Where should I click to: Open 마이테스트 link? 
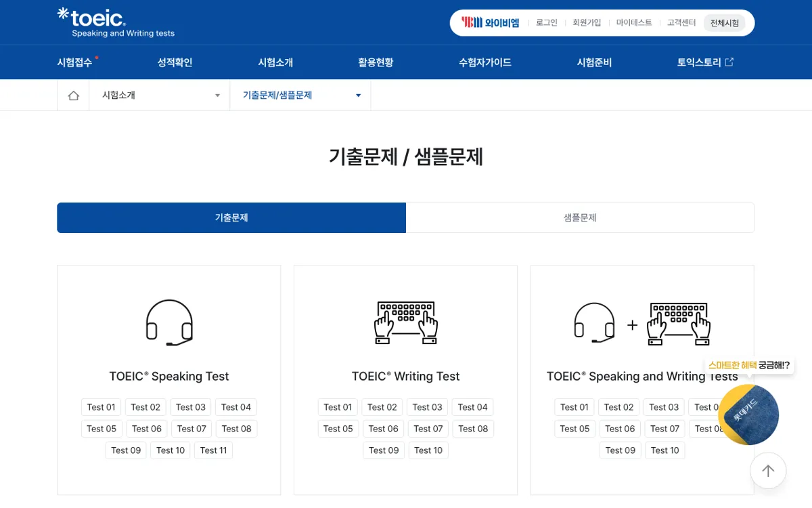coord(634,22)
